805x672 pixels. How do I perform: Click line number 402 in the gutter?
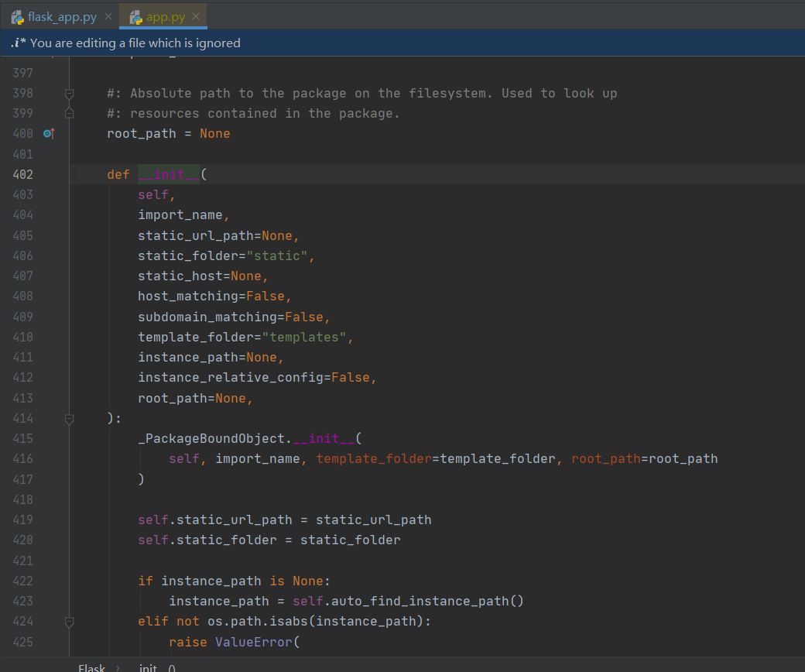pos(23,174)
